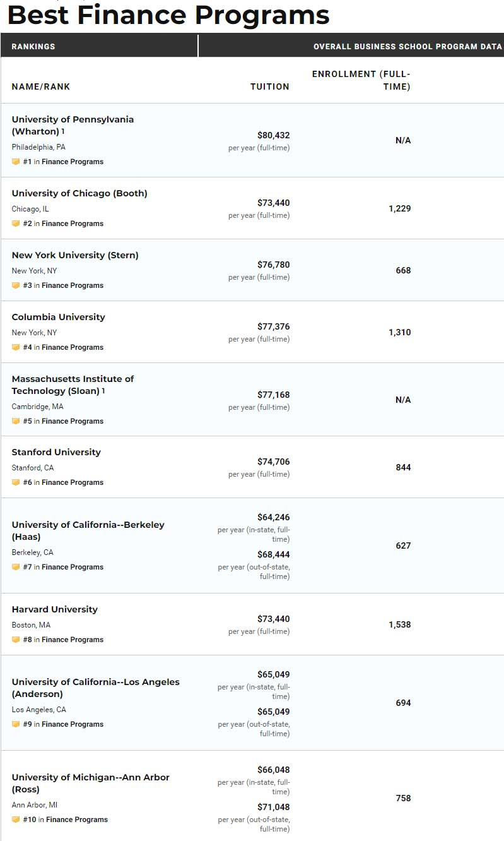Sort by the Name/Rank column header
This screenshot has height=841, width=504.
pyautogui.click(x=41, y=86)
